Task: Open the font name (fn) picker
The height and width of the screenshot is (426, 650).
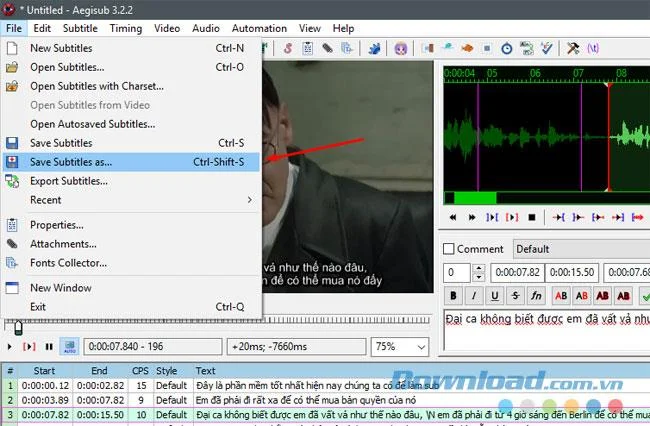Action: pyautogui.click(x=536, y=295)
